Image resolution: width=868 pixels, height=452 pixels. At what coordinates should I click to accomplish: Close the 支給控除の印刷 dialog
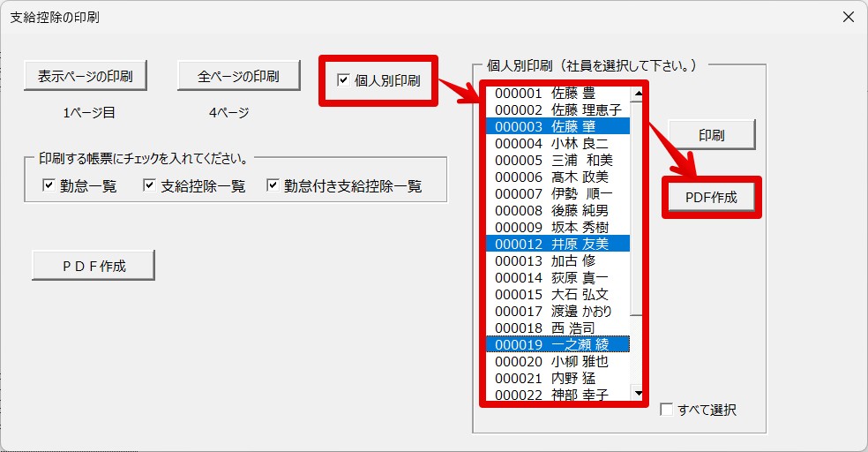[848, 17]
